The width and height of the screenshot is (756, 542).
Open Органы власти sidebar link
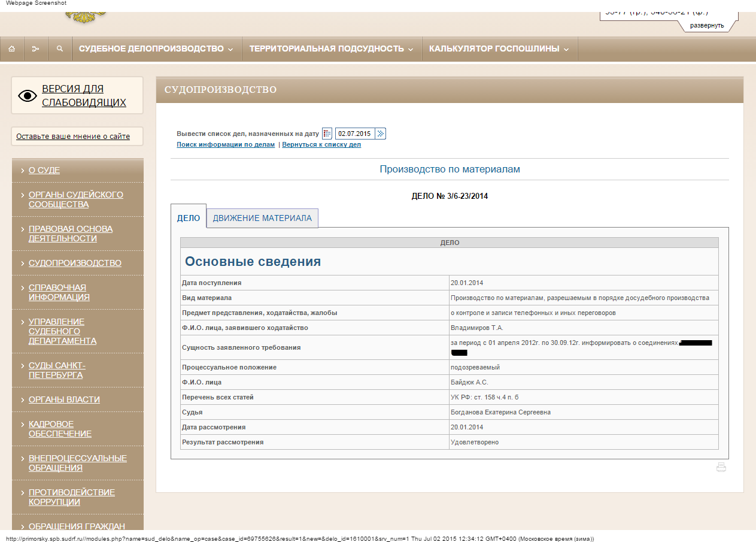click(x=64, y=399)
